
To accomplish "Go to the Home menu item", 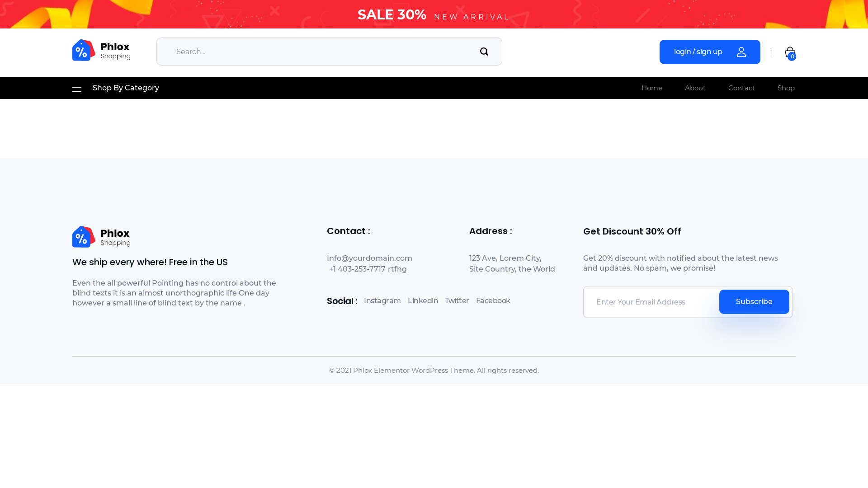I will point(651,88).
